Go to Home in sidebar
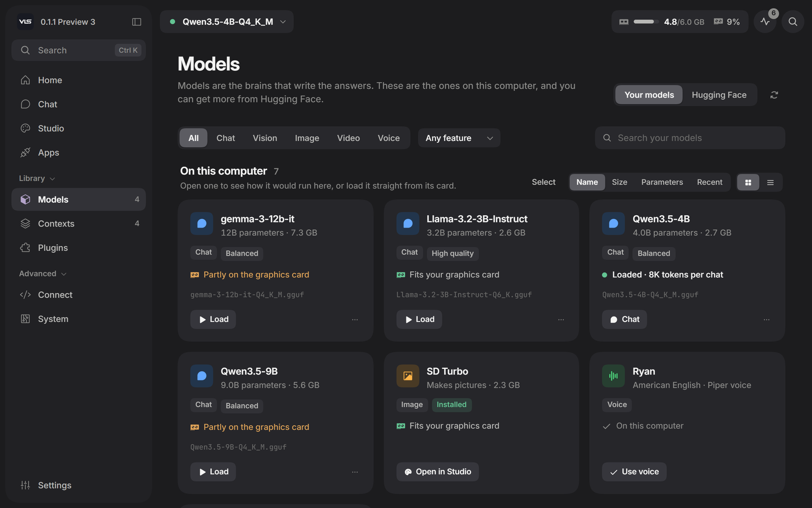The image size is (812, 508). click(x=79, y=80)
